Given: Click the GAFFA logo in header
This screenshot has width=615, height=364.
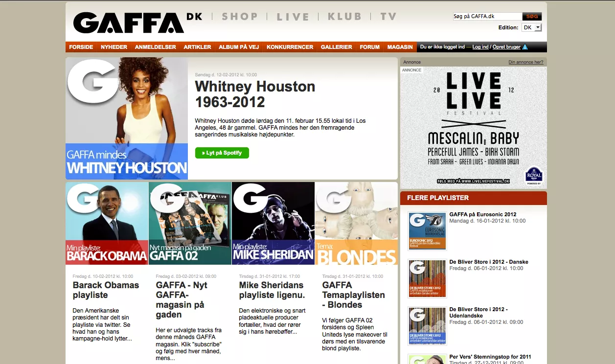Looking at the screenshot, I should click(x=129, y=22).
